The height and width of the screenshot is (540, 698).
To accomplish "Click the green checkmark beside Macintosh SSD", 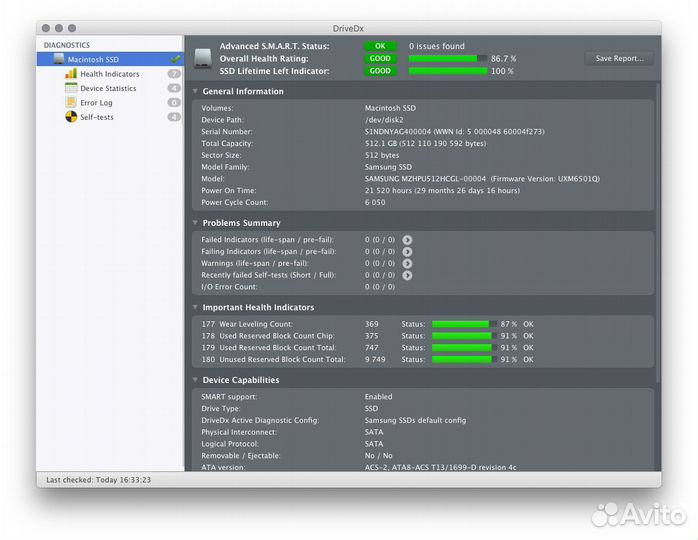I will (x=175, y=59).
